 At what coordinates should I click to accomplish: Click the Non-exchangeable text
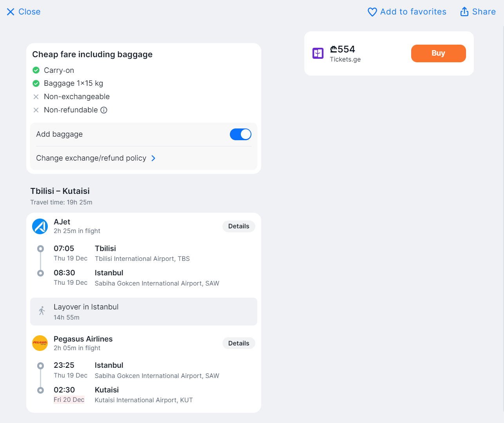click(77, 97)
